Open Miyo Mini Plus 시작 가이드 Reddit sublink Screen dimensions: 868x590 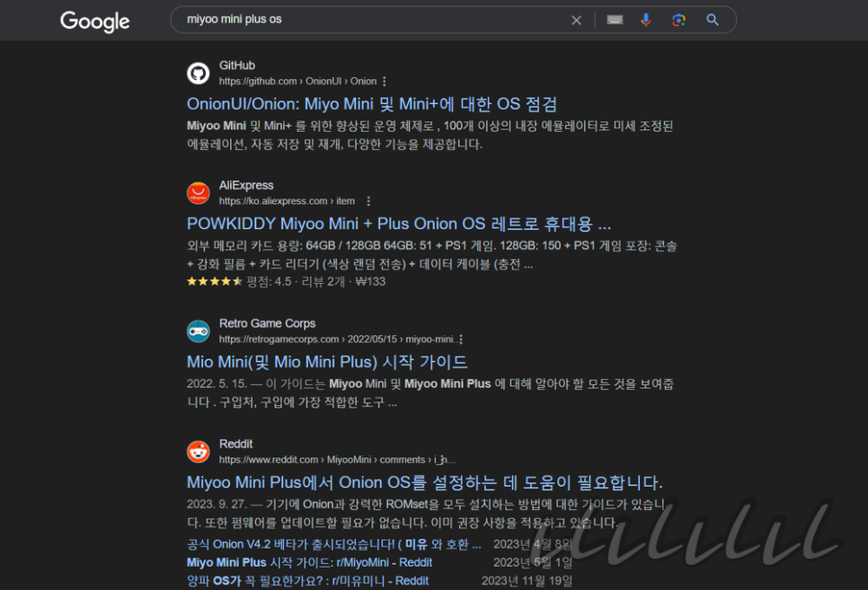click(x=309, y=563)
